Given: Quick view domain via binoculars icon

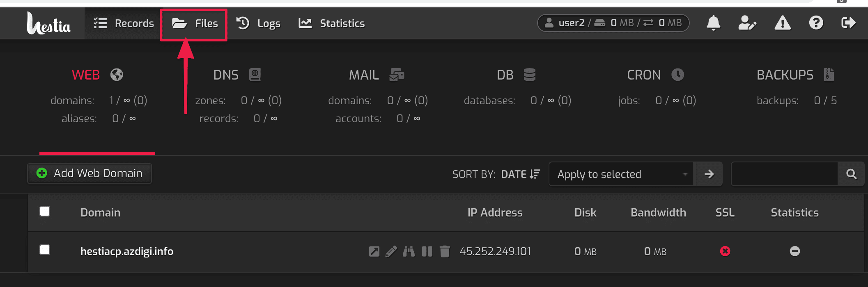Looking at the screenshot, I should coord(409,251).
